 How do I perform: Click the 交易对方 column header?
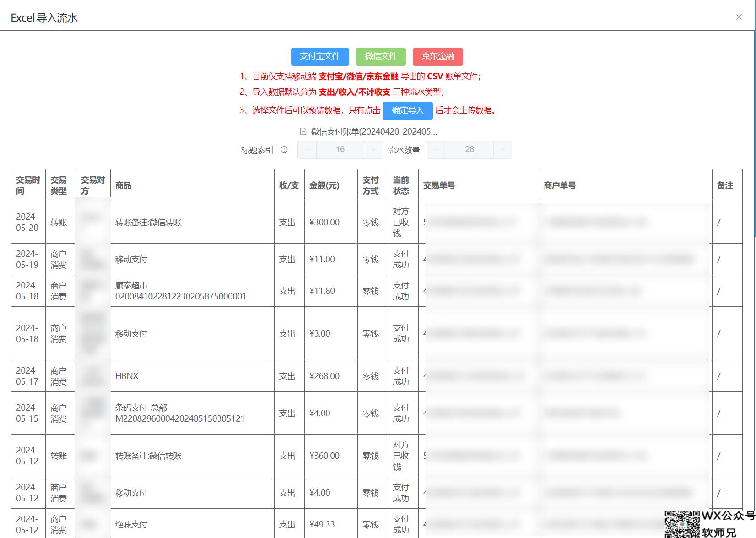pos(93,185)
